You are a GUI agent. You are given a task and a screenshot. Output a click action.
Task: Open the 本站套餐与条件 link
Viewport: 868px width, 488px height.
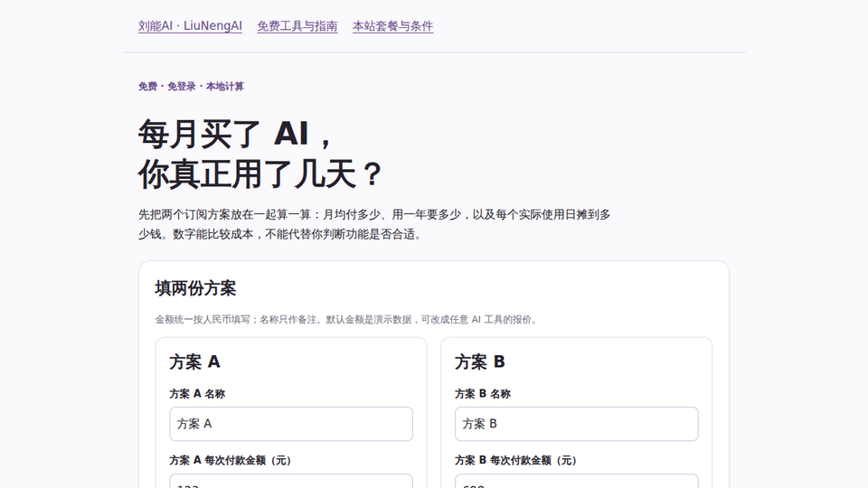click(393, 26)
